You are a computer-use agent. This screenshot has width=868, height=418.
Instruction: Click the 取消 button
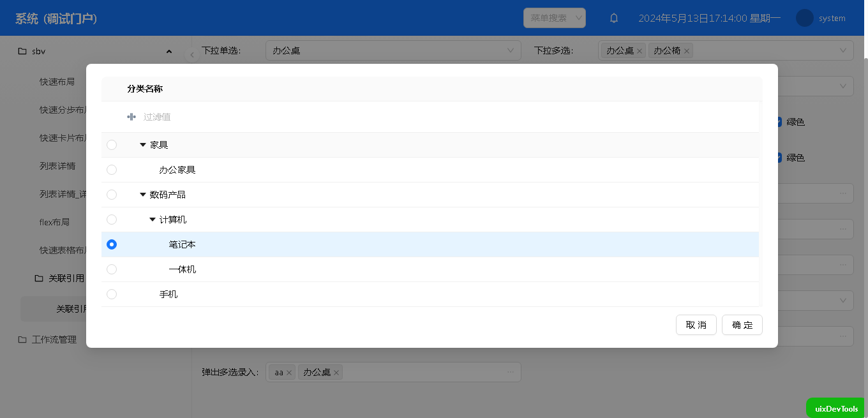pos(696,325)
